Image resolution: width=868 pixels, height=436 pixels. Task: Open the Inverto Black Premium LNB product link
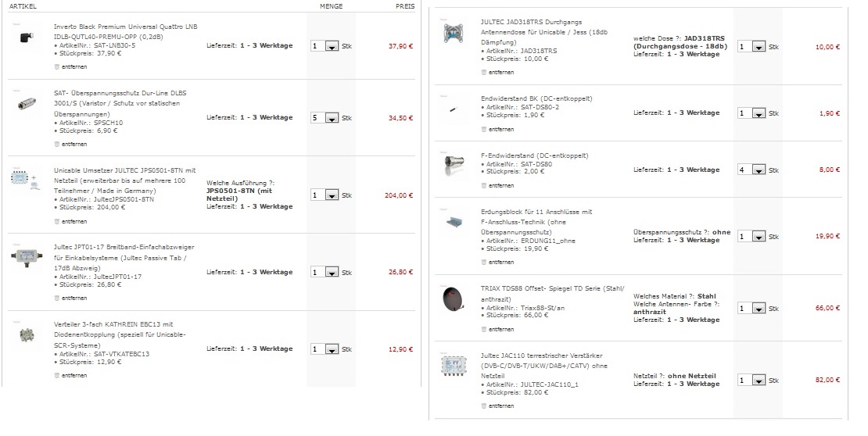[x=125, y=26]
